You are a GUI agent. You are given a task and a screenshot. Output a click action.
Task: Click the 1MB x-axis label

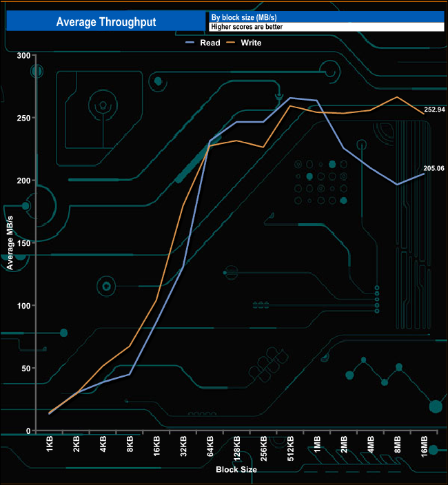[x=317, y=444]
